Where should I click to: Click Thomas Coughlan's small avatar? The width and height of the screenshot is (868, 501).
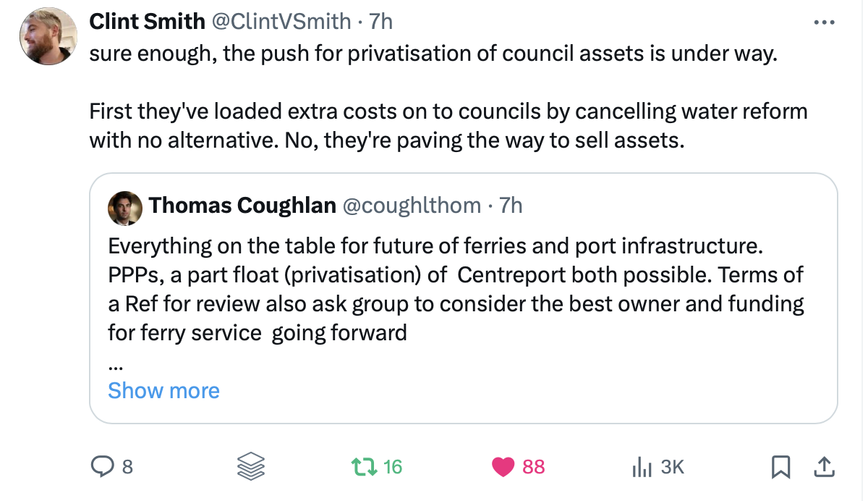tap(124, 206)
